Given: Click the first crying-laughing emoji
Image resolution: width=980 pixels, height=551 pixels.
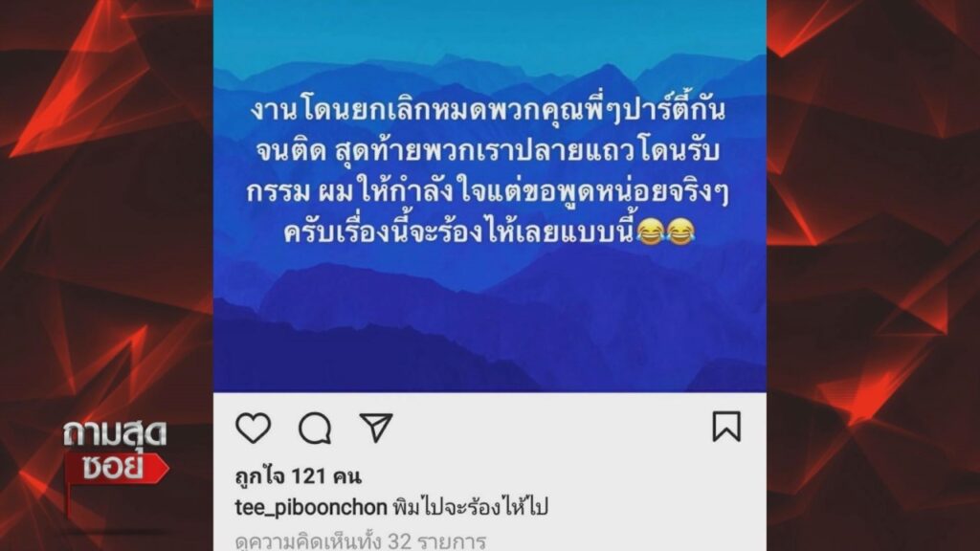Looking at the screenshot, I should (650, 231).
